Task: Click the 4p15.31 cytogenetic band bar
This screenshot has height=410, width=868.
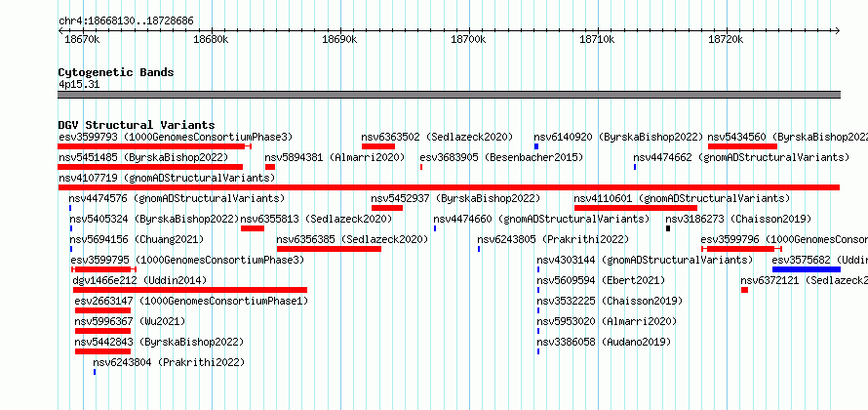Action: 449,95
